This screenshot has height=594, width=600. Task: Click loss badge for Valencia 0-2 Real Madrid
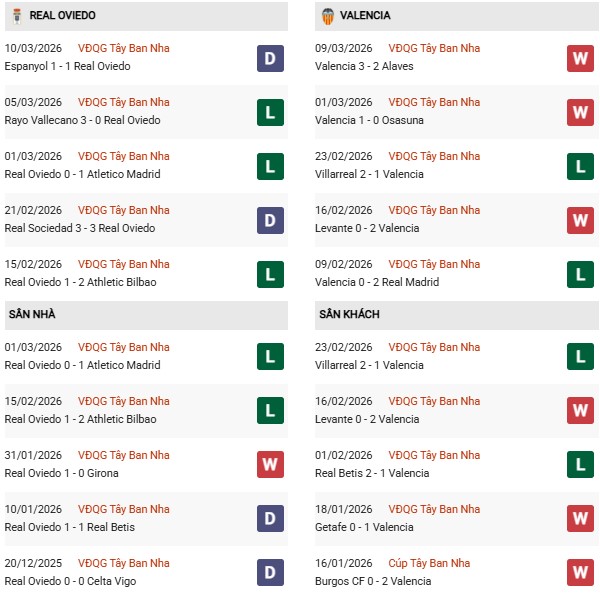(x=581, y=274)
